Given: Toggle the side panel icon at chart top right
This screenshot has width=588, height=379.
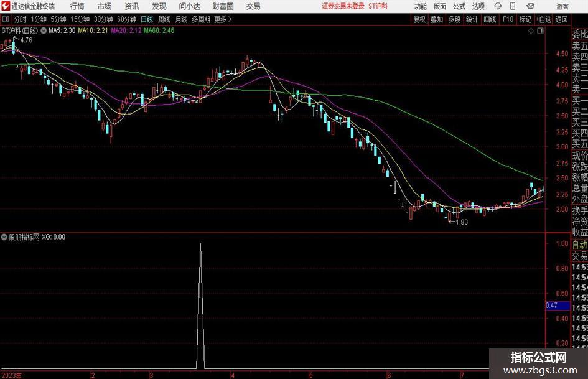Looking at the screenshot, I should tap(540, 31).
